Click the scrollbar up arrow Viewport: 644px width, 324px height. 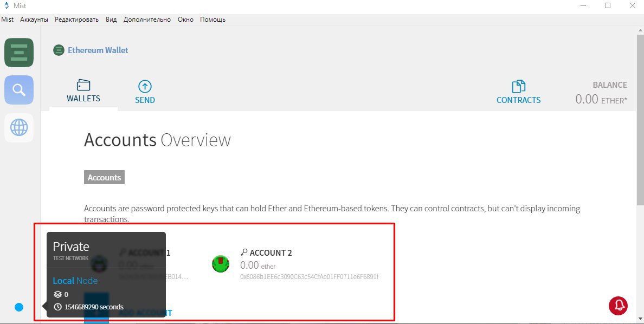click(x=640, y=30)
